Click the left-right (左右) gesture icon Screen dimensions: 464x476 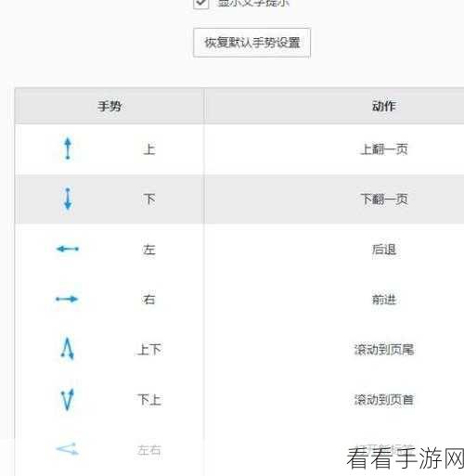(x=68, y=449)
